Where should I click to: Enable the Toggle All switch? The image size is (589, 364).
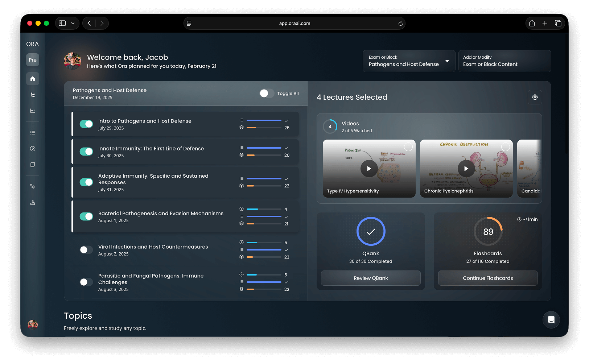coord(267,94)
